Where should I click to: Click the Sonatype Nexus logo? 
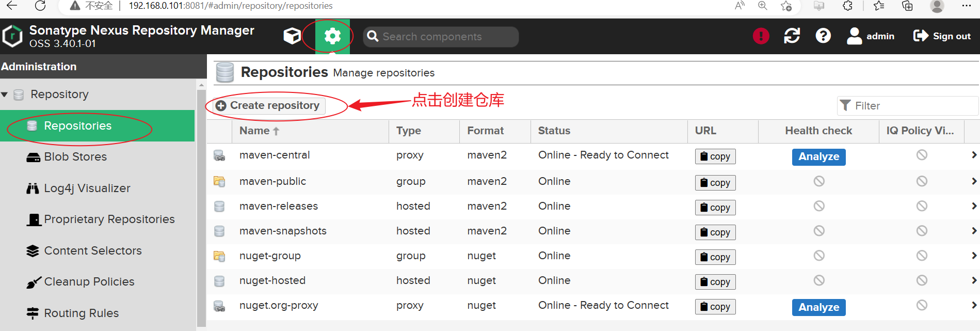(12, 36)
